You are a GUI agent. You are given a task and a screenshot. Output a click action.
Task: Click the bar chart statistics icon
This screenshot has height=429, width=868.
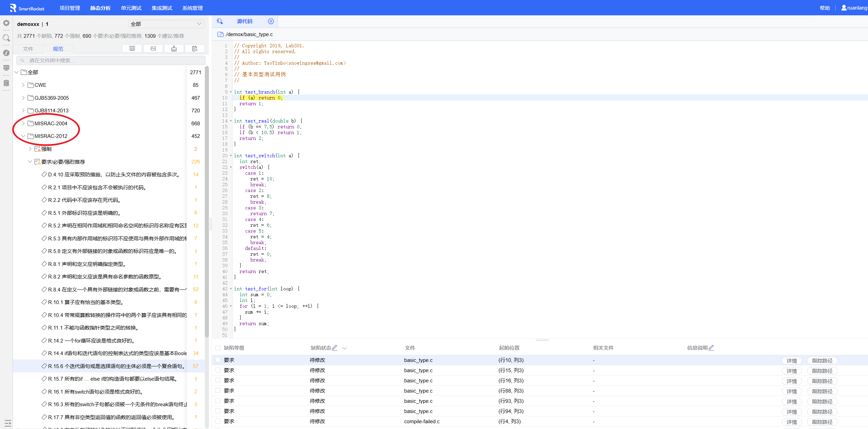point(174,49)
